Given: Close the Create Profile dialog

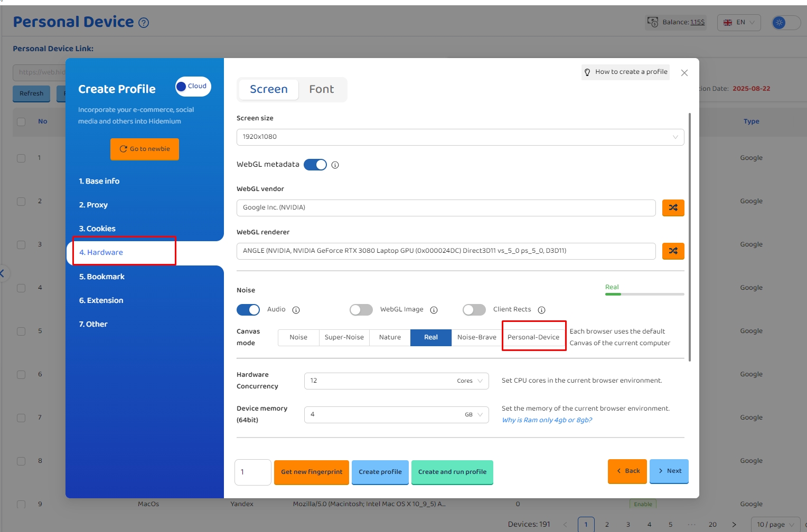Looking at the screenshot, I should pos(684,73).
